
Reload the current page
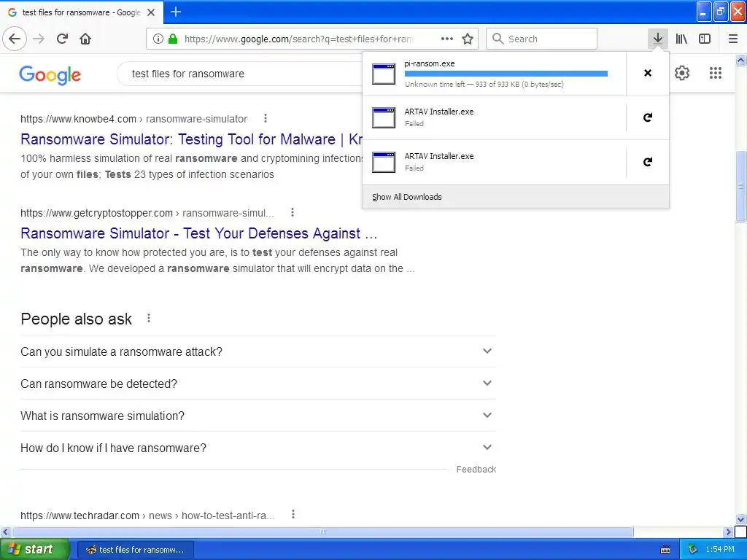click(x=62, y=39)
